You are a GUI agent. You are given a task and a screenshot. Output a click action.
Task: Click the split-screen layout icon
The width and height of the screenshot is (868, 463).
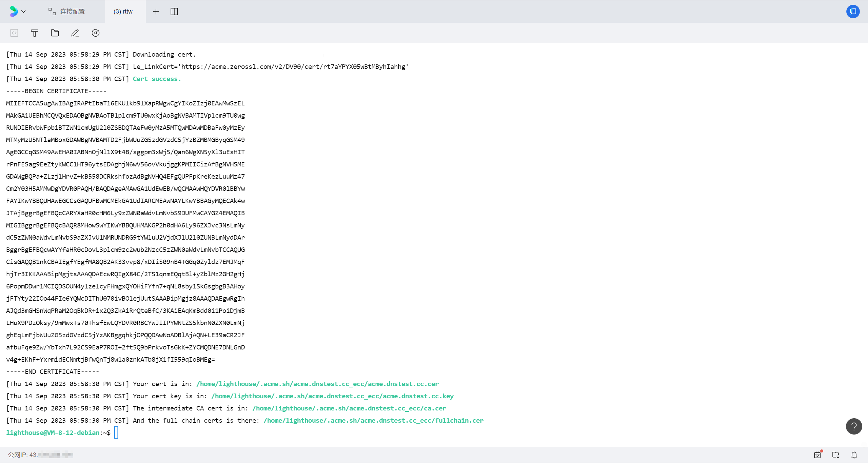(174, 12)
